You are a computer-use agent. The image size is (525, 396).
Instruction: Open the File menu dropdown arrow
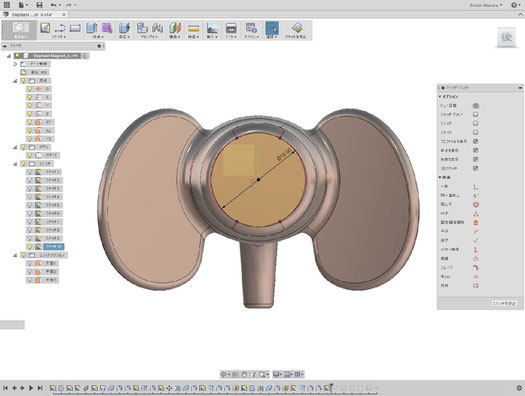click(26, 5)
